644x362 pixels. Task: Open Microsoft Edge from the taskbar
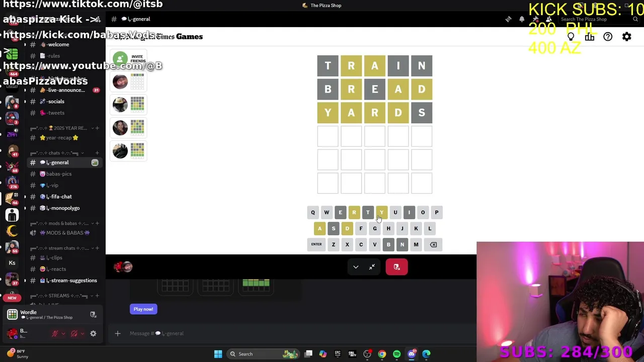[x=426, y=354]
